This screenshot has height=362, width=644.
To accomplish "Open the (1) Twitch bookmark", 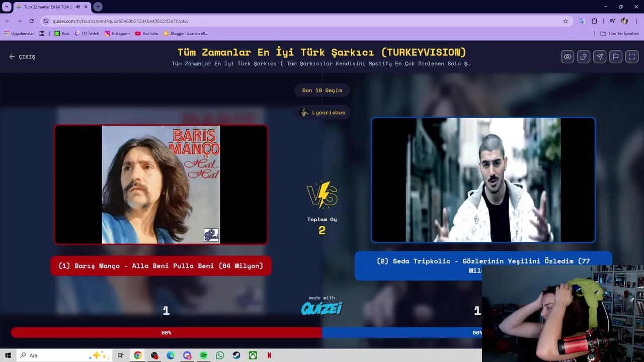I will coord(87,34).
